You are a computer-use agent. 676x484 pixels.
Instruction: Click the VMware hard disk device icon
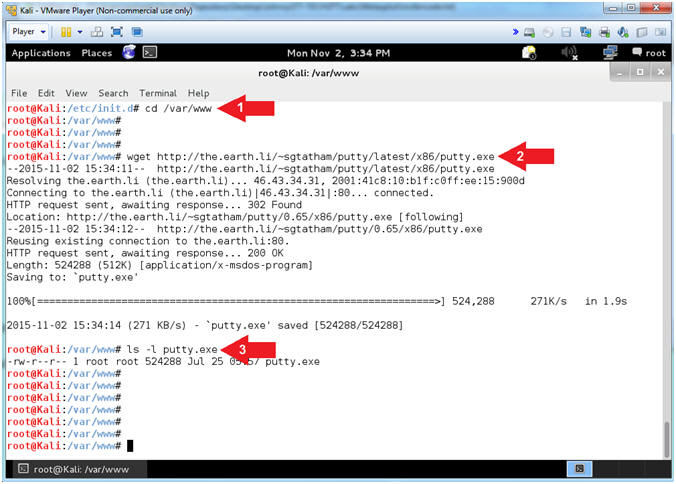tap(529, 32)
